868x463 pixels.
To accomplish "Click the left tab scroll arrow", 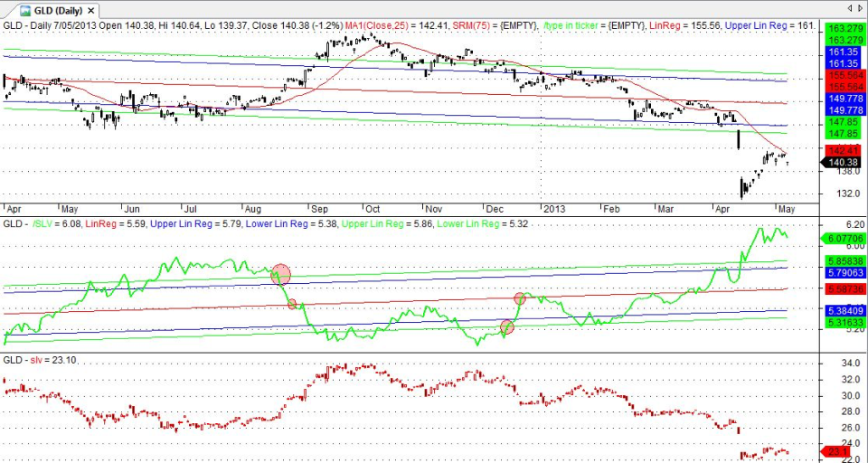I will [x=850, y=8].
